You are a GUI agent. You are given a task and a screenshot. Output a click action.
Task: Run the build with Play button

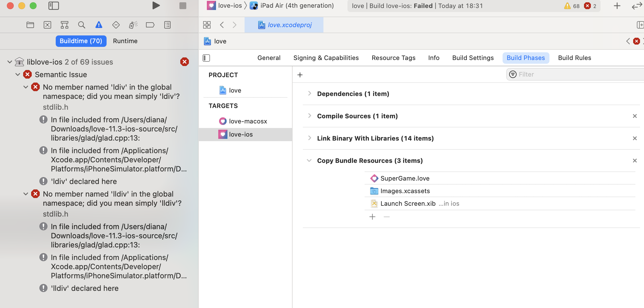(156, 6)
